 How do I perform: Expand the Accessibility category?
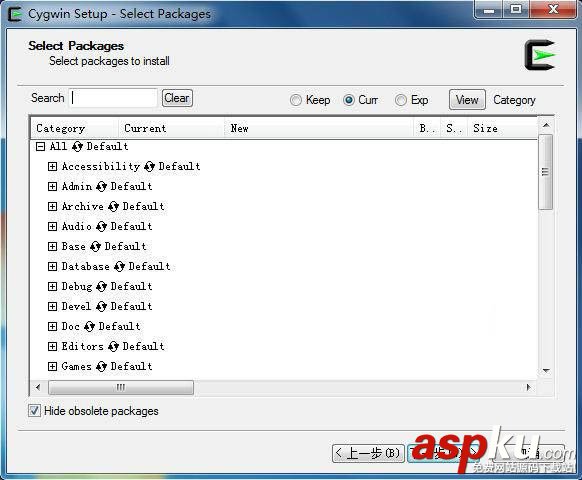(x=52, y=167)
